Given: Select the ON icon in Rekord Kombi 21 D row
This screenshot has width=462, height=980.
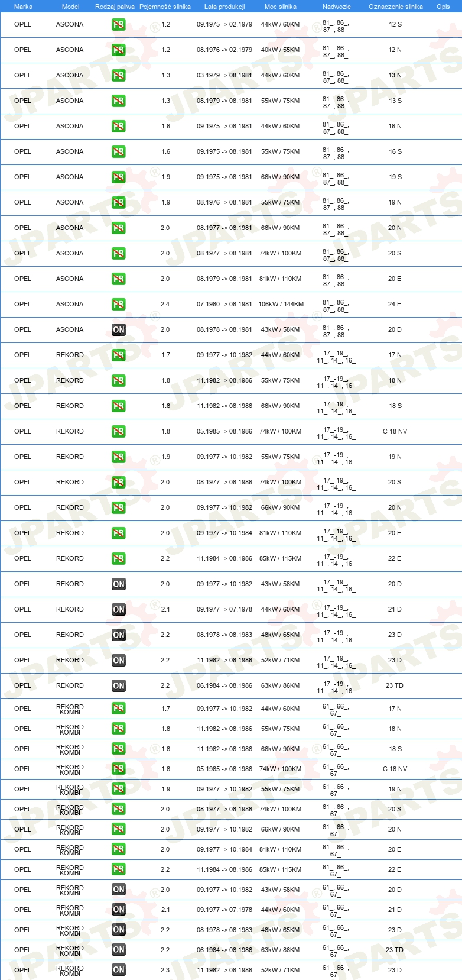Looking at the screenshot, I should coord(119,910).
